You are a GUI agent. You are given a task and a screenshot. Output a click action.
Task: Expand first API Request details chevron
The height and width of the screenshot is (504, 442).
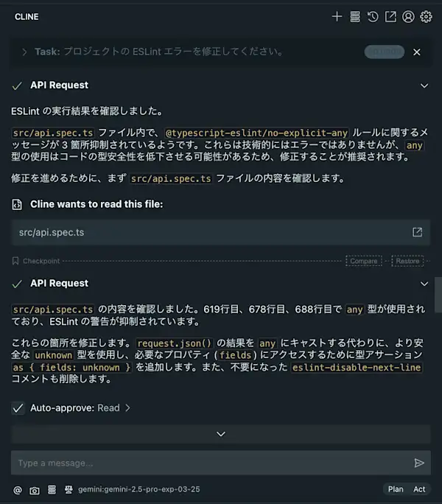(x=424, y=85)
